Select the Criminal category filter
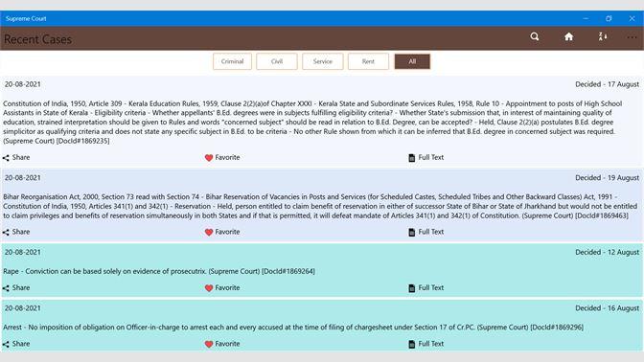The height and width of the screenshot is (362, 644). (x=233, y=61)
